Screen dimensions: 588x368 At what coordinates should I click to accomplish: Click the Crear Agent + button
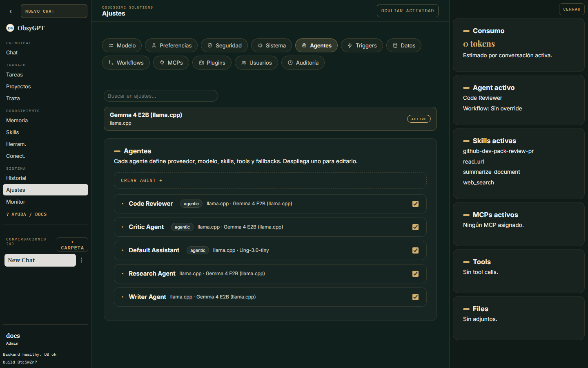[270, 180]
